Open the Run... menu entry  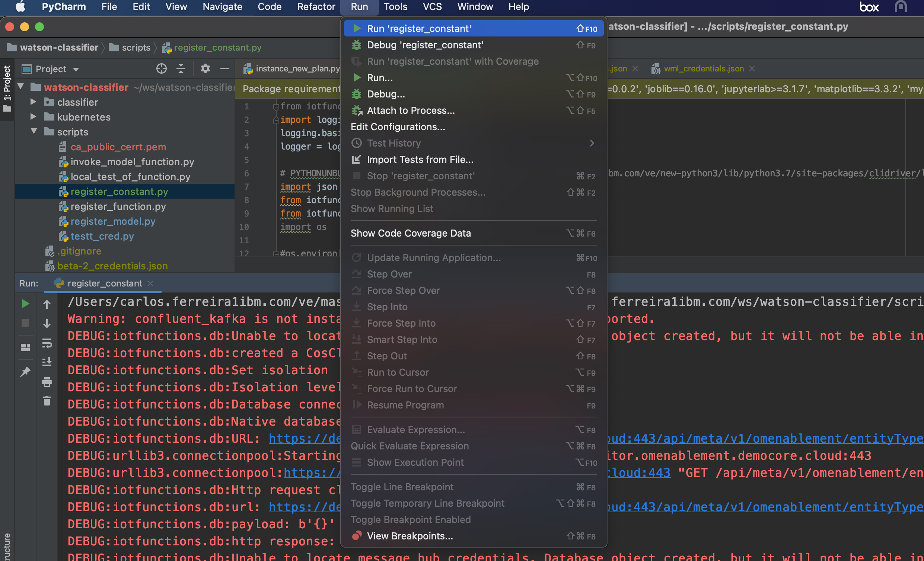click(x=473, y=78)
